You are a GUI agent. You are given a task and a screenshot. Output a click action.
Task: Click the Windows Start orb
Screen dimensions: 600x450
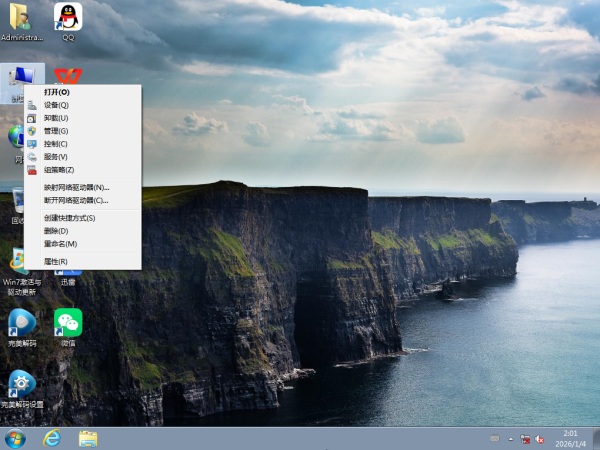click(x=15, y=438)
